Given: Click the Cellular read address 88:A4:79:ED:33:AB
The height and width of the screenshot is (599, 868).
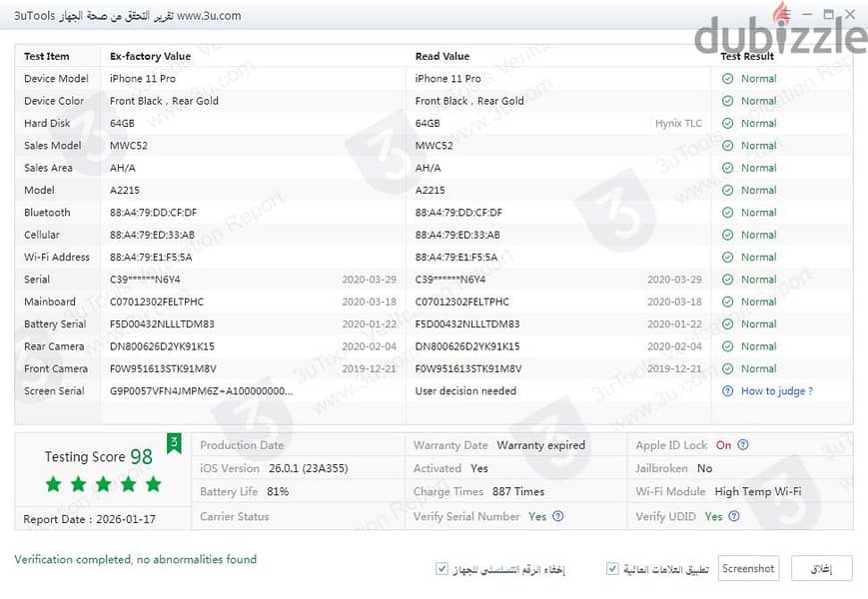Looking at the screenshot, I should coord(457,235).
